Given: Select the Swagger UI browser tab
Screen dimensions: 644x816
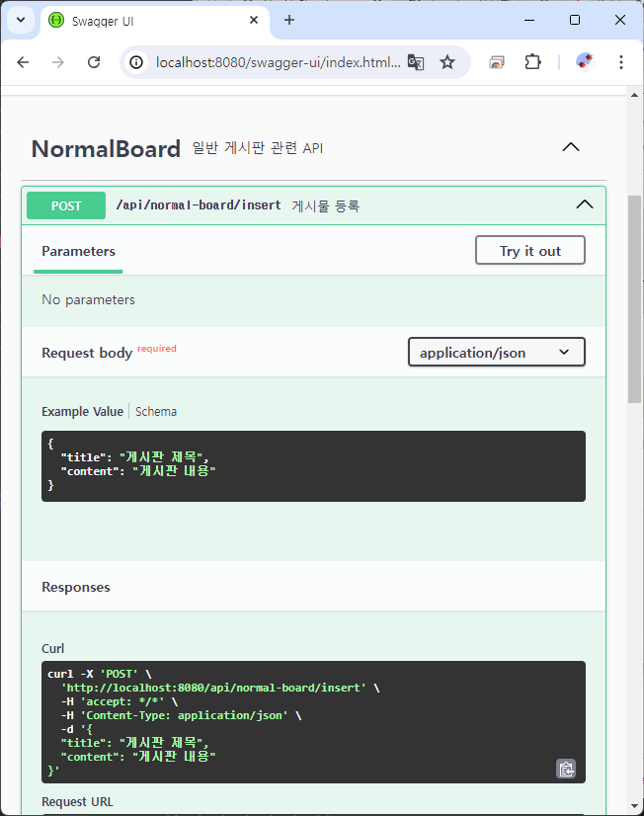Looking at the screenshot, I should pos(155,22).
